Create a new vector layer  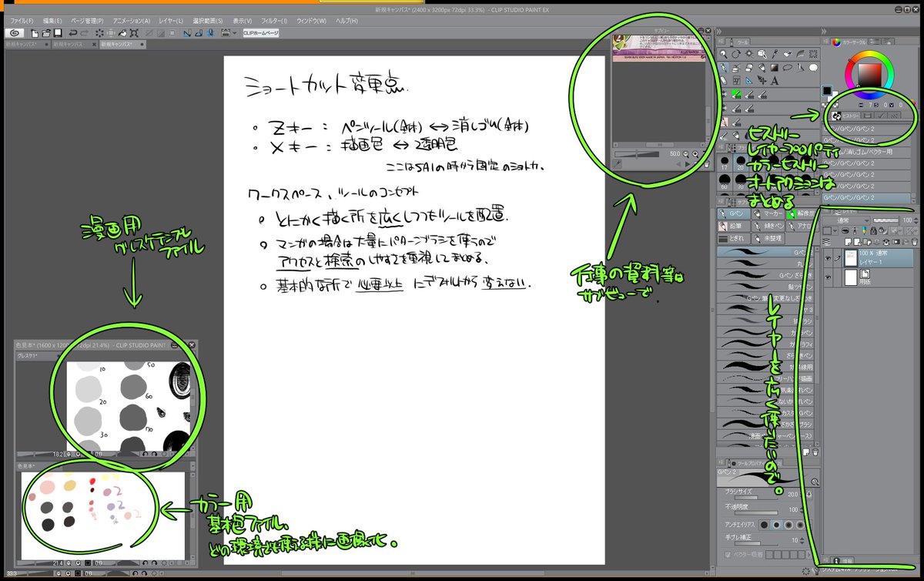click(x=857, y=242)
